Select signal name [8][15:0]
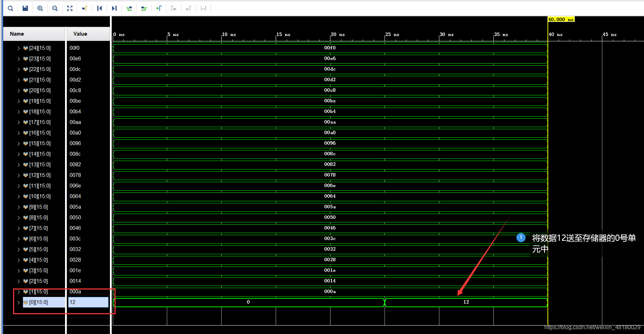Viewport: 644px width, 334px height. point(39,217)
